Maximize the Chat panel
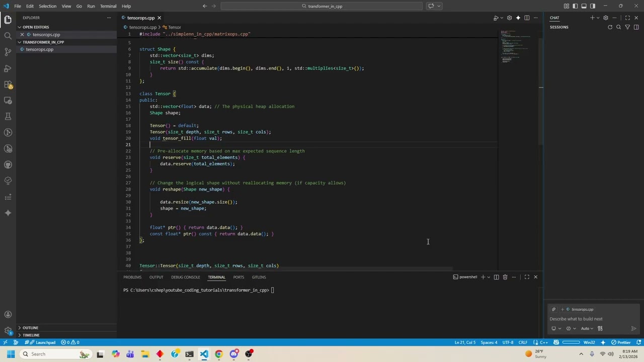644x362 pixels. [627, 18]
